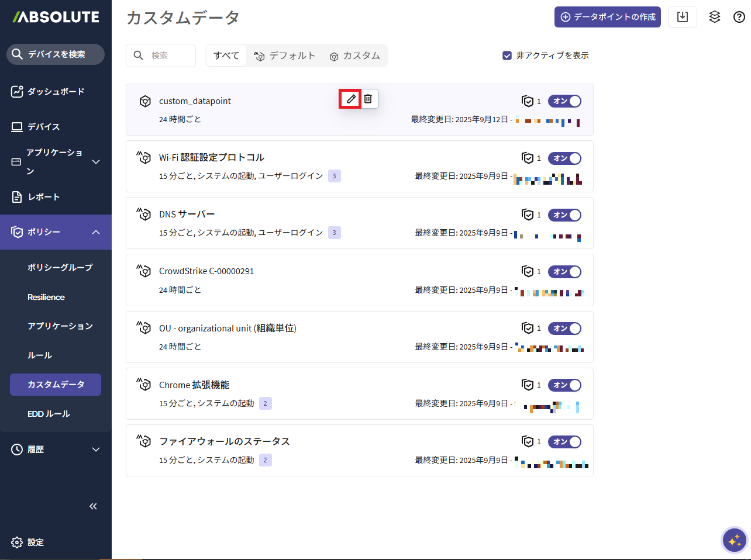Collapse the ポリシー sidebar section
This screenshot has height=560, width=751.
(96, 232)
